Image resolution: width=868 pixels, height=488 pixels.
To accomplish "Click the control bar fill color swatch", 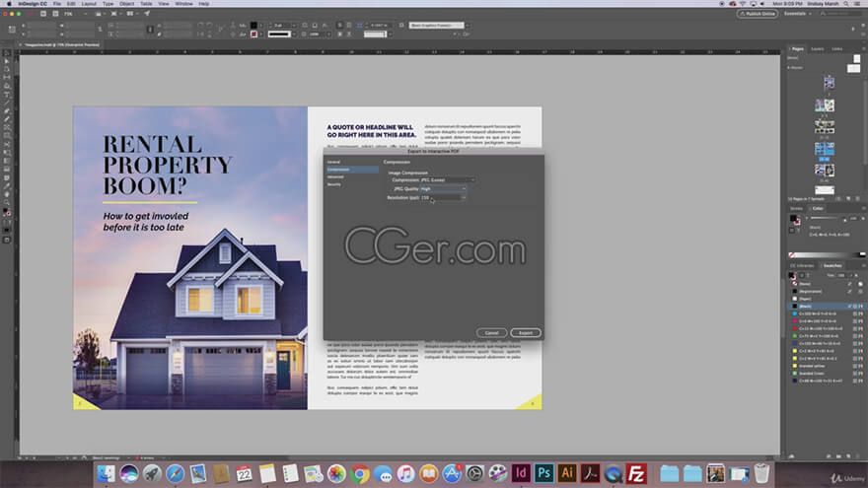I will coord(253,26).
